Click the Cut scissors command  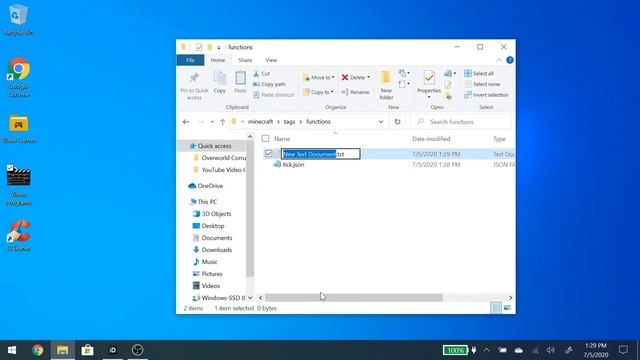[261, 73]
